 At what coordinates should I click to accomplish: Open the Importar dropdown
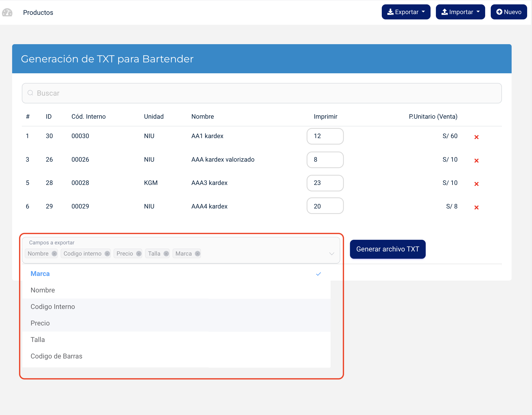(x=460, y=12)
